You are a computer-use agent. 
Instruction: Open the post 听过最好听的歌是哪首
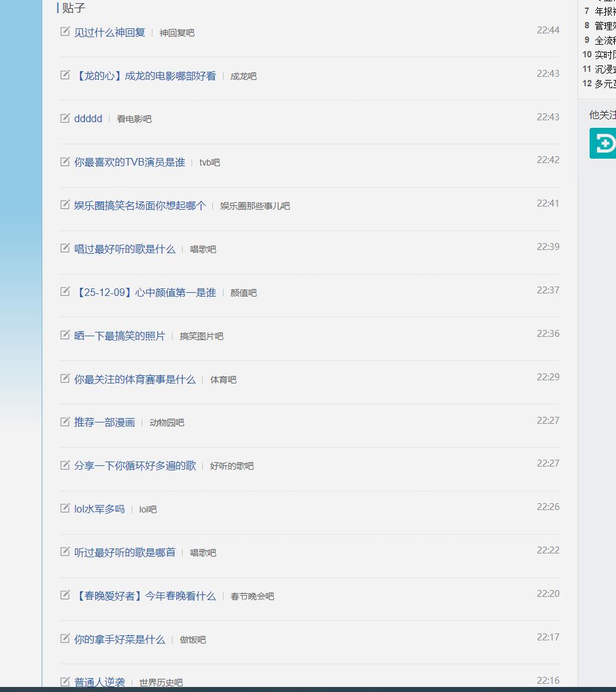pyautogui.click(x=125, y=553)
